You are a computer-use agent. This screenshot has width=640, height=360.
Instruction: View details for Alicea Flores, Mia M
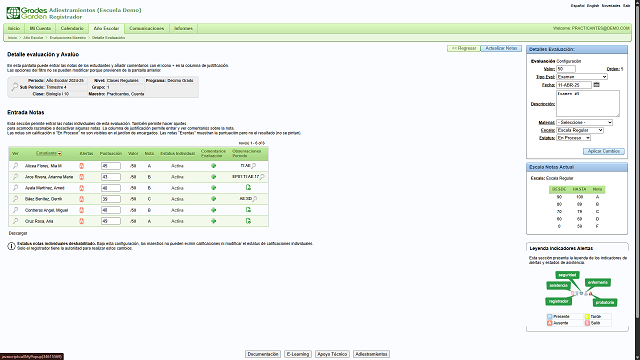click(x=15, y=166)
